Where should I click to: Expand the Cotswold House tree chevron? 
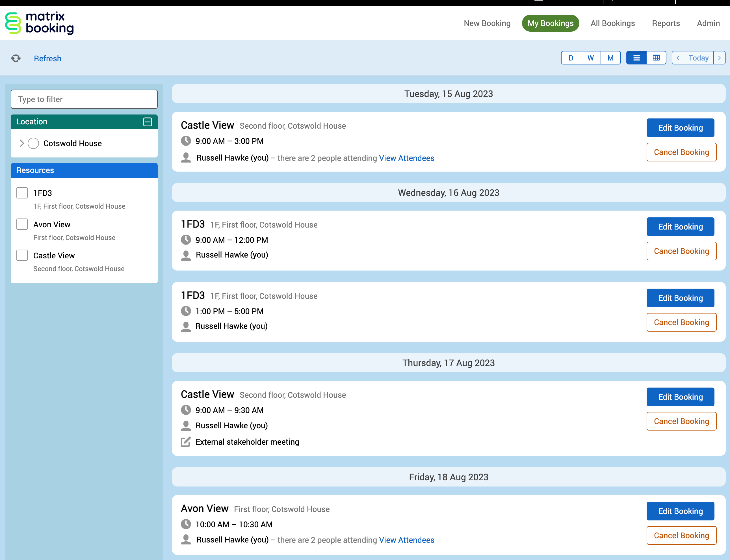pos(22,143)
